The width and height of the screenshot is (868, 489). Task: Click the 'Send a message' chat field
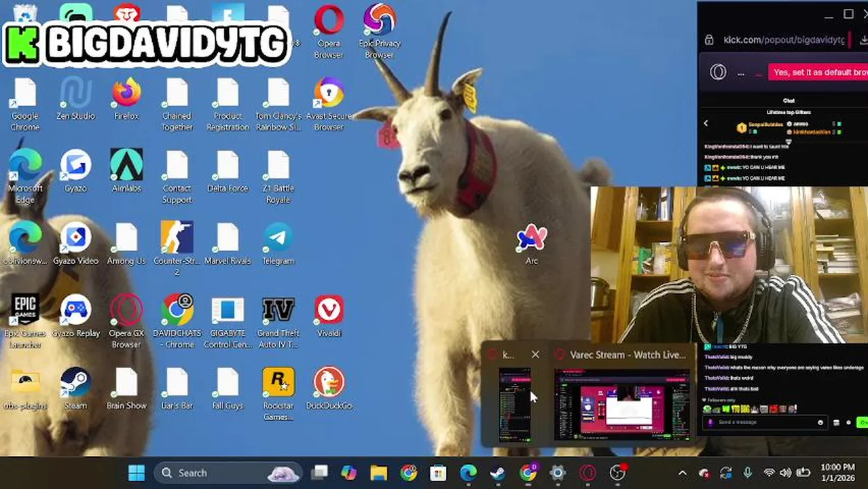click(765, 422)
